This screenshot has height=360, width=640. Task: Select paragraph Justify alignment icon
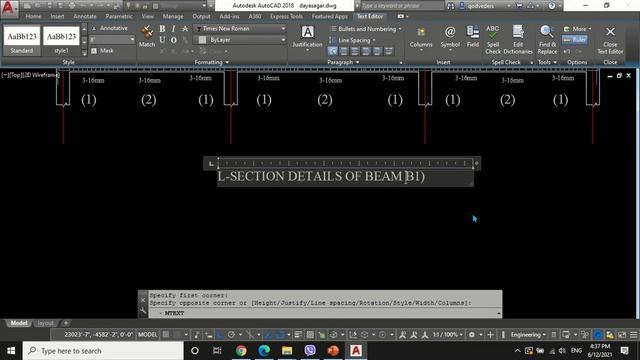pyautogui.click(x=377, y=51)
